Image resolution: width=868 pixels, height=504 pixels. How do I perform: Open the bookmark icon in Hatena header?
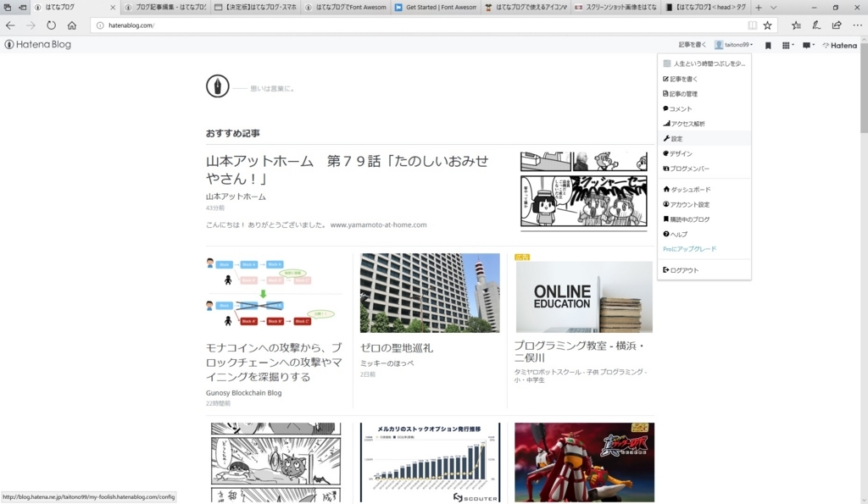[x=768, y=46]
